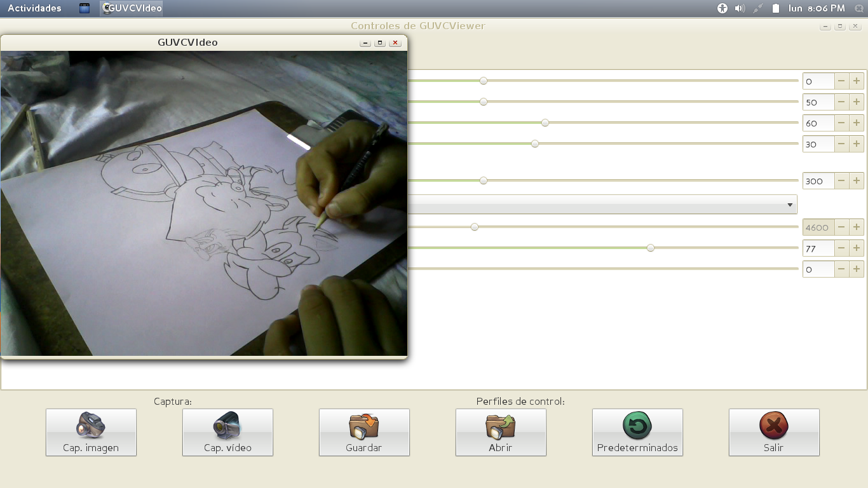Capture a photo using the Cap. imagen icon

click(90, 432)
